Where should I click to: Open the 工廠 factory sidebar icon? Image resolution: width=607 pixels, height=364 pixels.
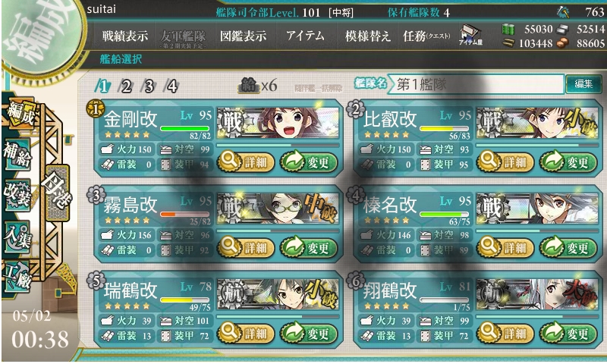[17, 277]
